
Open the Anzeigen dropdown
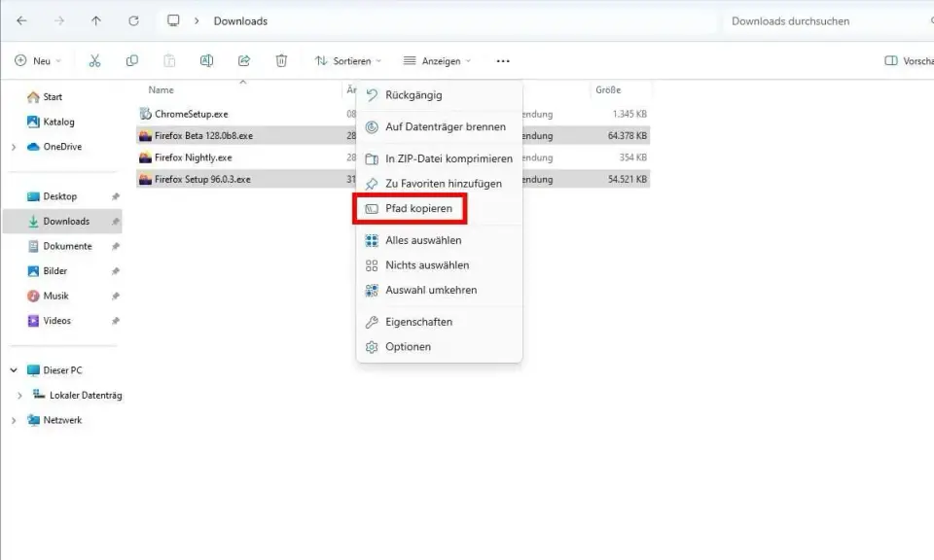[x=437, y=60]
